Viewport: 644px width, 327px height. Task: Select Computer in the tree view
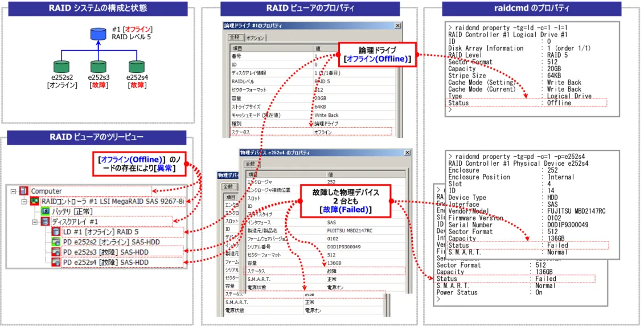pyautogui.click(x=47, y=191)
